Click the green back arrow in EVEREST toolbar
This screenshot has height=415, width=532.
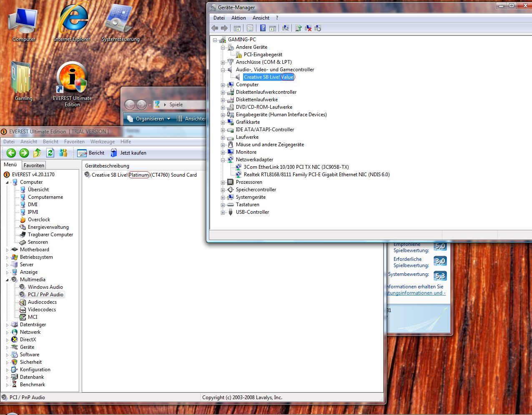tap(11, 153)
